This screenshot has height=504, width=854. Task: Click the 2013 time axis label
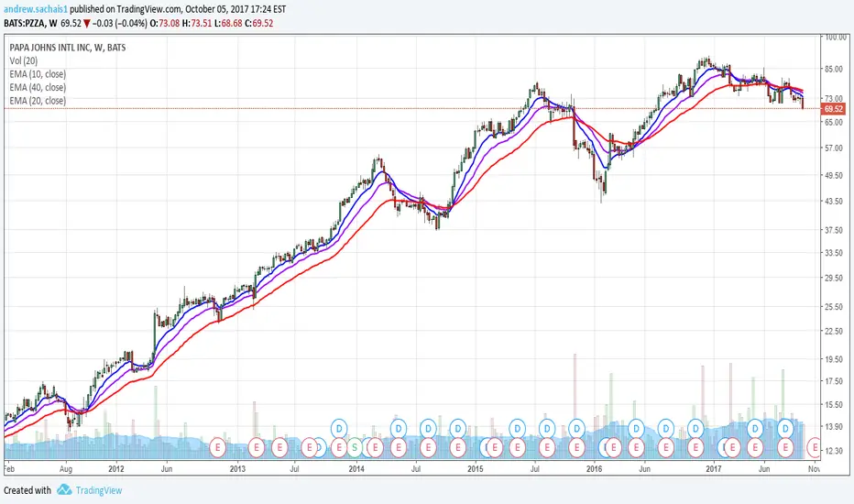[238, 468]
